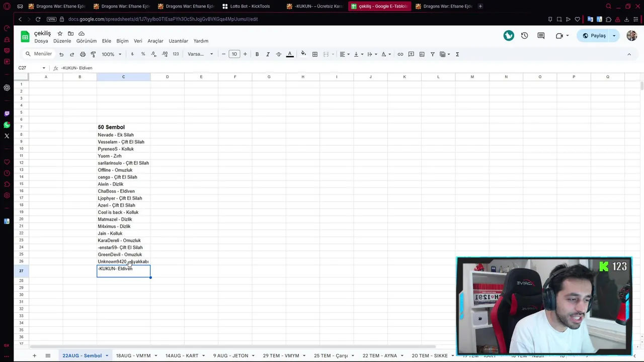Open the functions sigma menu
This screenshot has width=644, height=362.
[457, 54]
